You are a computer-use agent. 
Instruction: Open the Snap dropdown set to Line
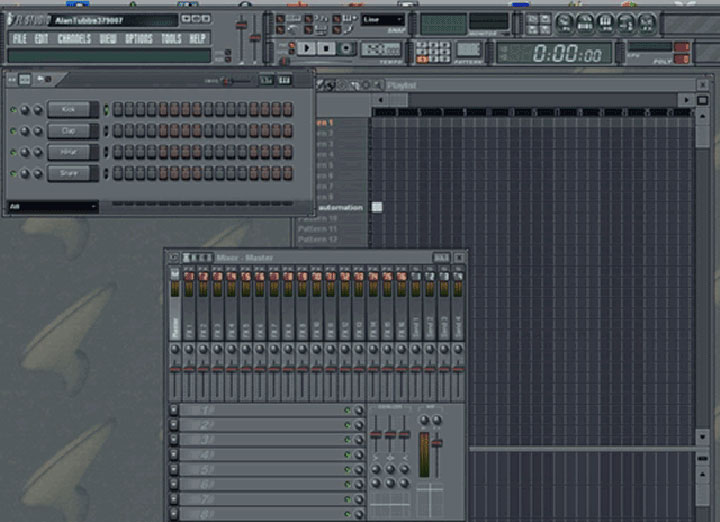tap(382, 20)
